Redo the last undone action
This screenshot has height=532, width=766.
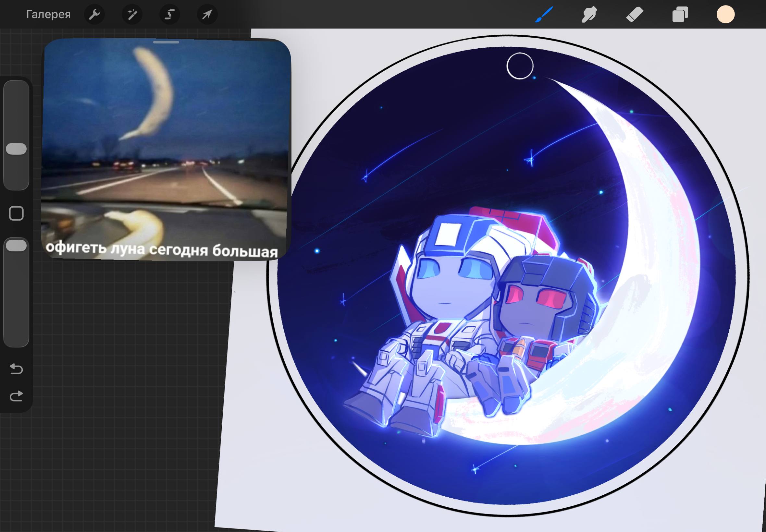(x=16, y=396)
